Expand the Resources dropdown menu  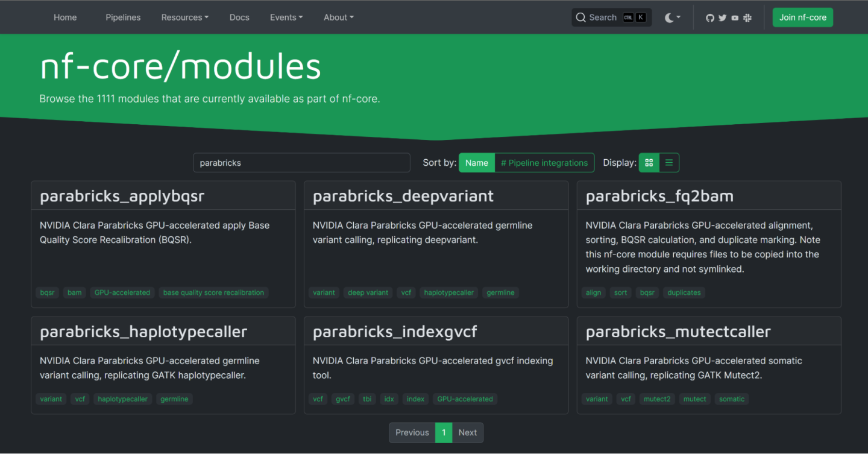[184, 17]
